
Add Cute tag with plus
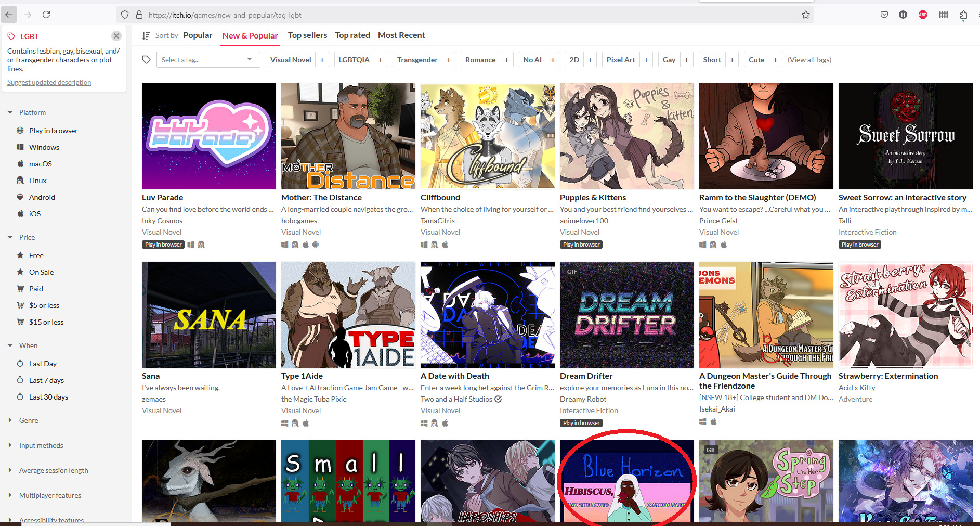[775, 60]
